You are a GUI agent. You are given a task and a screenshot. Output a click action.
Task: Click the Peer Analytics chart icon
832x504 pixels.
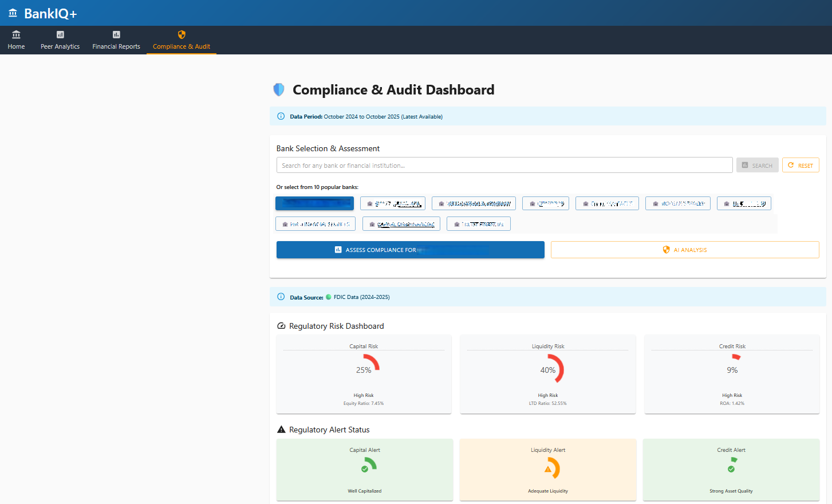60,34
